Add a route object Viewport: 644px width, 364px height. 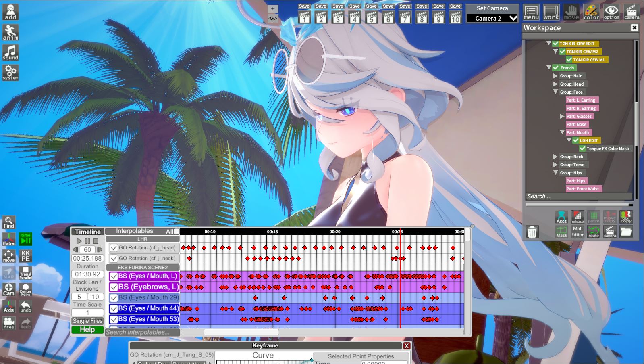click(594, 232)
